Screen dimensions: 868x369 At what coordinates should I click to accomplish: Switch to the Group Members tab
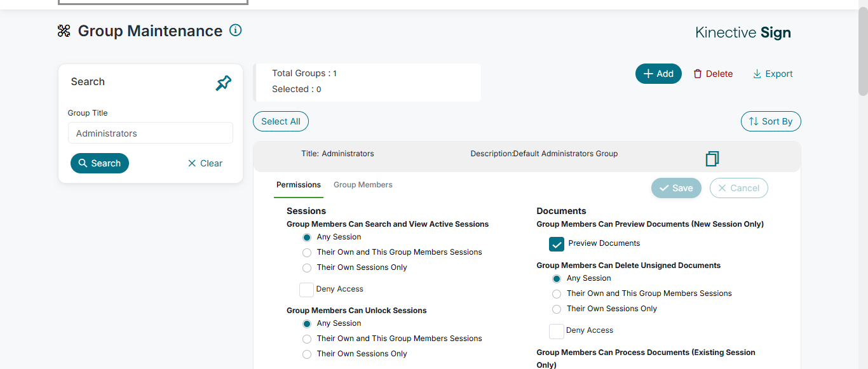(x=363, y=185)
